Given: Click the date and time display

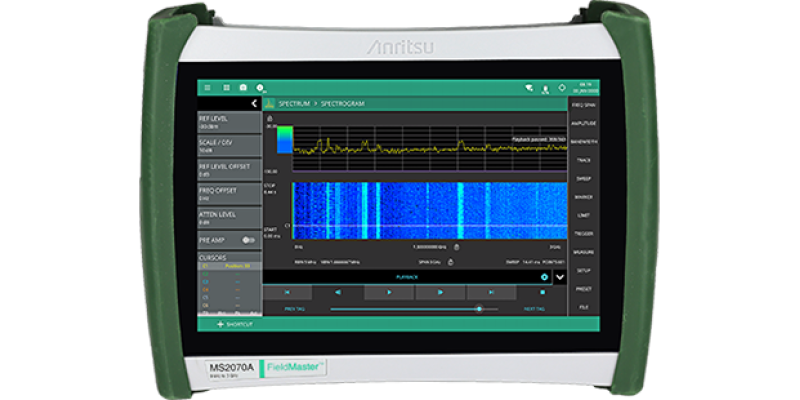Looking at the screenshot, I should pos(588,88).
